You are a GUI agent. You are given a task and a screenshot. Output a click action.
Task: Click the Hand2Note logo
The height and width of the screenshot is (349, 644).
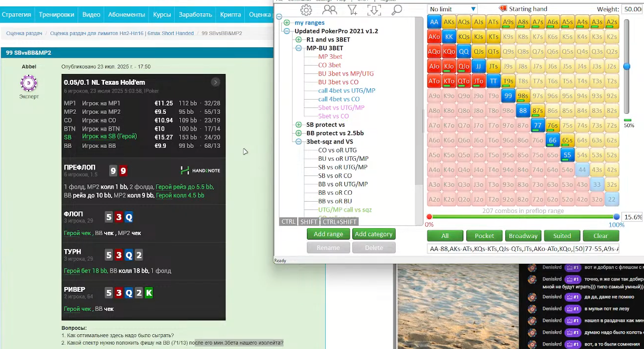(x=200, y=171)
